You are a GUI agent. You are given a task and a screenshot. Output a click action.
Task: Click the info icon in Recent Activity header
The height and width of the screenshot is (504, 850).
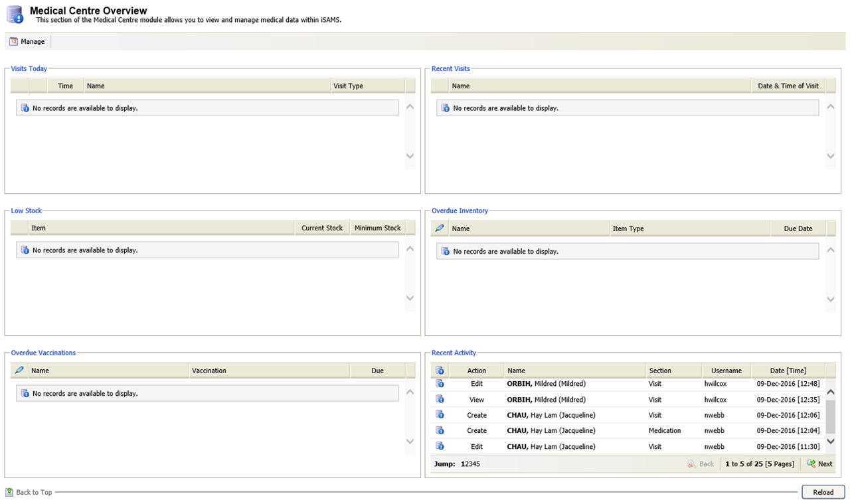tap(440, 371)
